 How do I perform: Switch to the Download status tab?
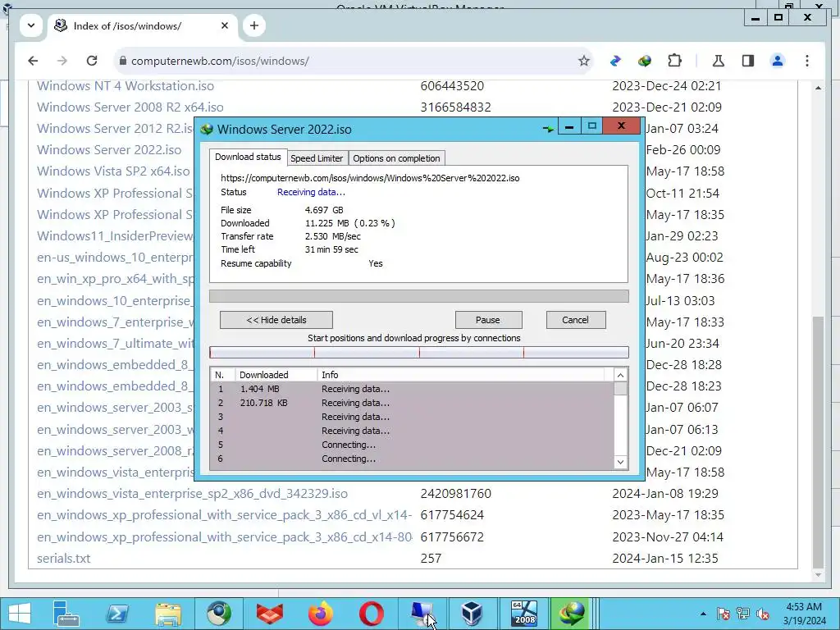tap(248, 157)
